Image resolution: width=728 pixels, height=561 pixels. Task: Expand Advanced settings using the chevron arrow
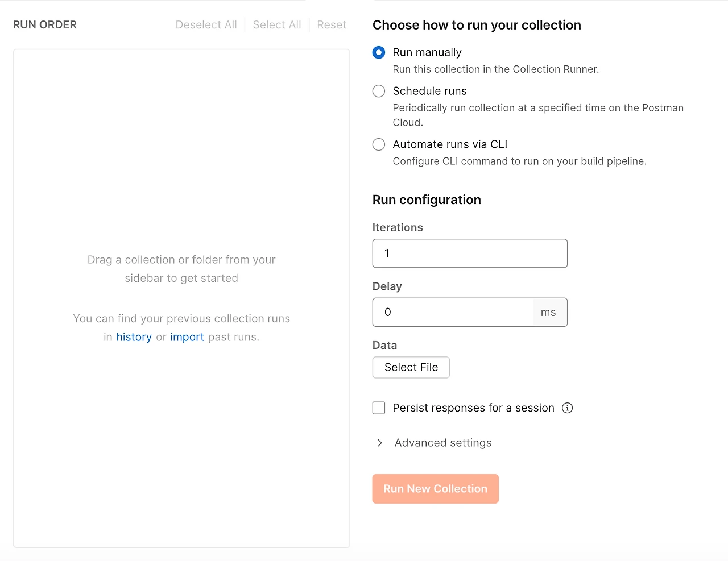pos(379,443)
